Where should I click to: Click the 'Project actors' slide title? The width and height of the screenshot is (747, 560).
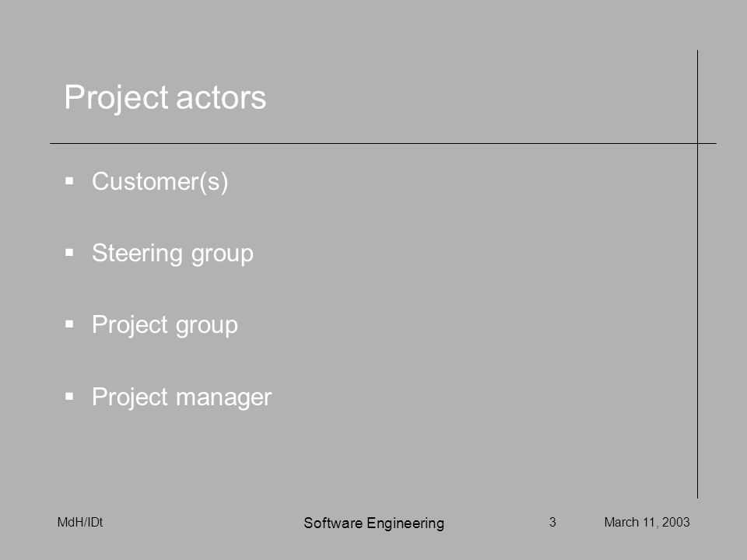165,98
